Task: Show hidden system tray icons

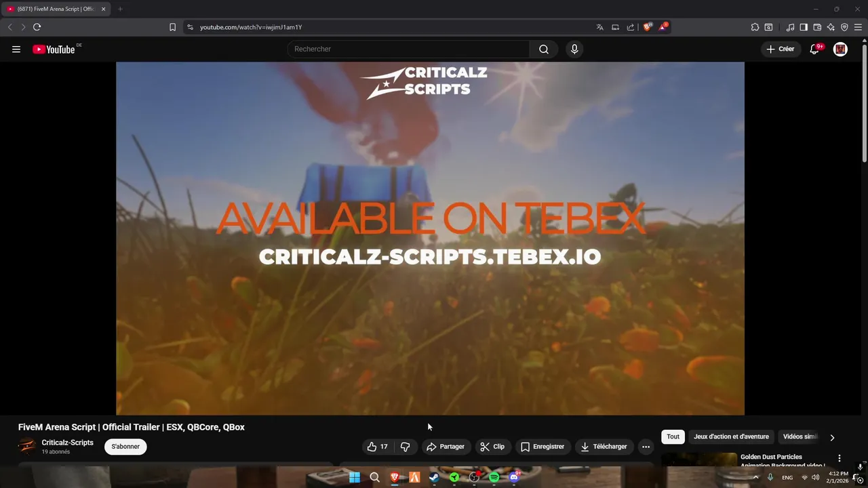Action: pyautogui.click(x=755, y=477)
